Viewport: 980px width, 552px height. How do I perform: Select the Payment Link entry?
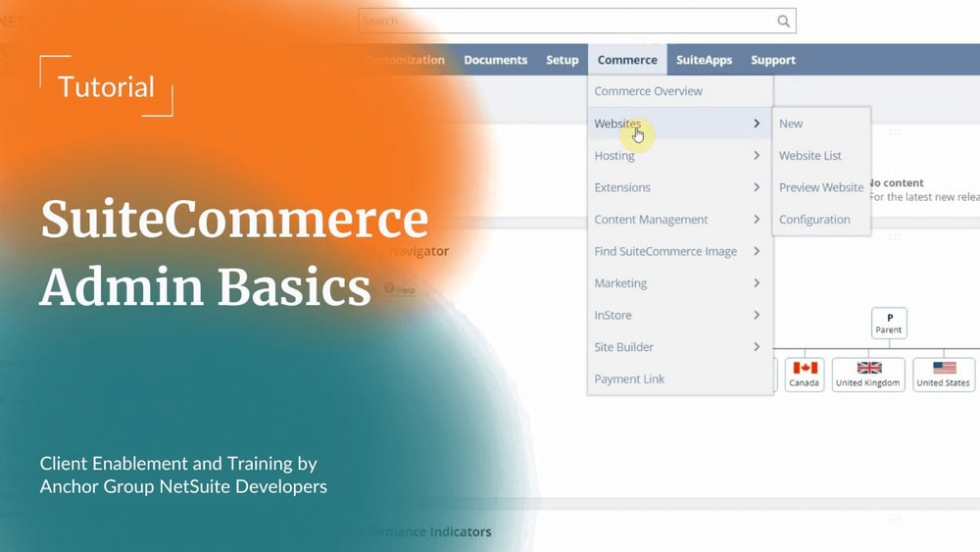point(680,378)
